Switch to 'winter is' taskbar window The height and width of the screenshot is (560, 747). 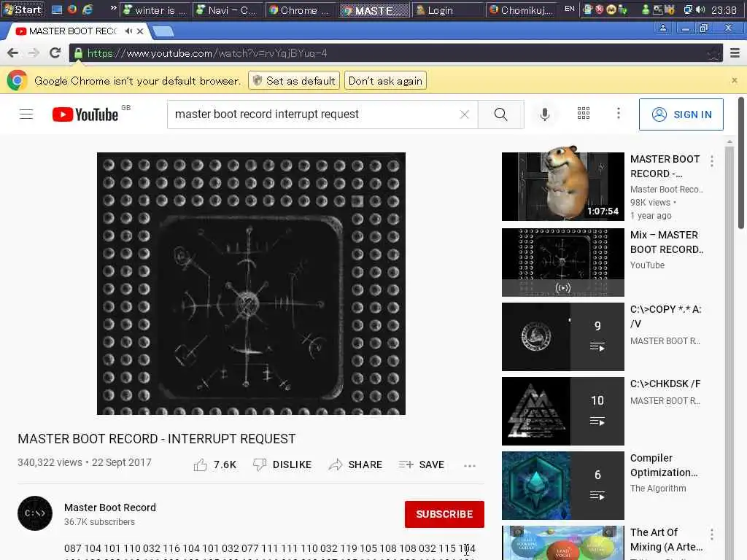pyautogui.click(x=155, y=10)
